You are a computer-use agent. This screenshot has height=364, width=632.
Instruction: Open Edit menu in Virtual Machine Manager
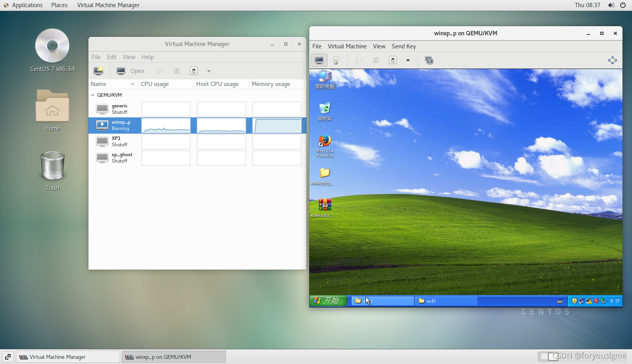[x=112, y=57]
